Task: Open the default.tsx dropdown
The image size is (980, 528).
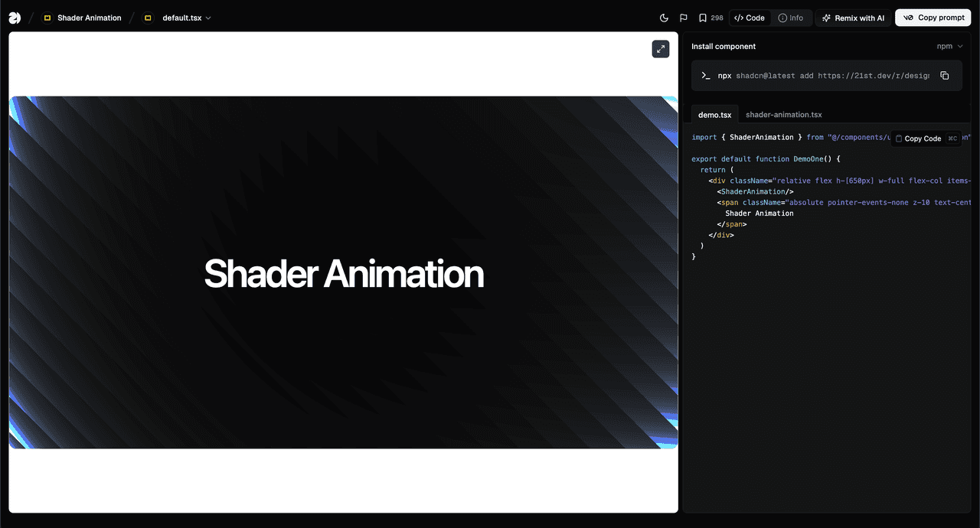Action: 208,18
